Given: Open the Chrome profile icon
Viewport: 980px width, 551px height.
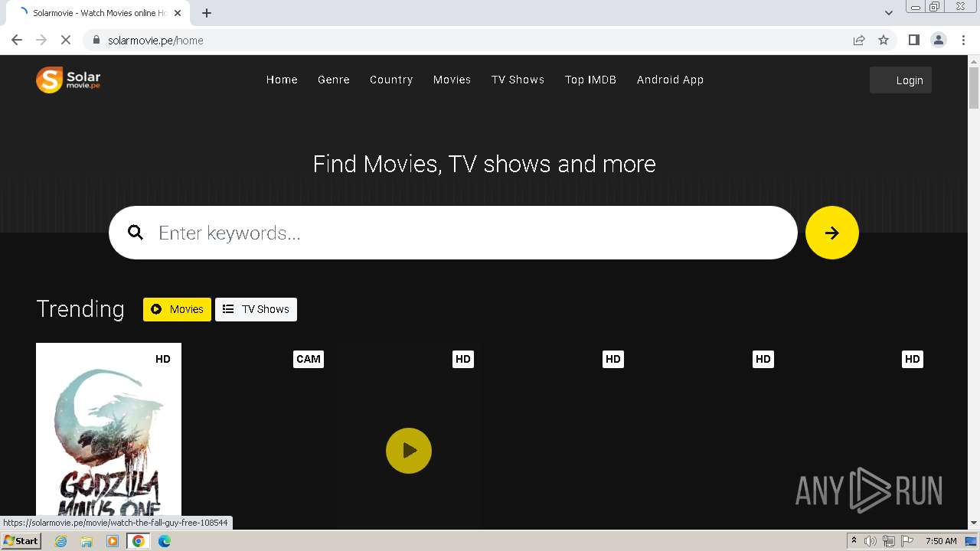Looking at the screenshot, I should point(939,40).
